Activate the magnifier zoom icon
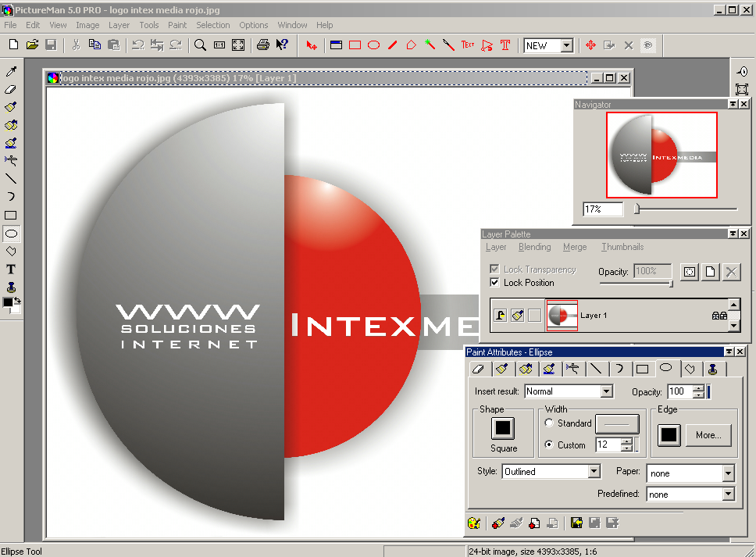Viewport: 756px width, 557px height. (200, 45)
